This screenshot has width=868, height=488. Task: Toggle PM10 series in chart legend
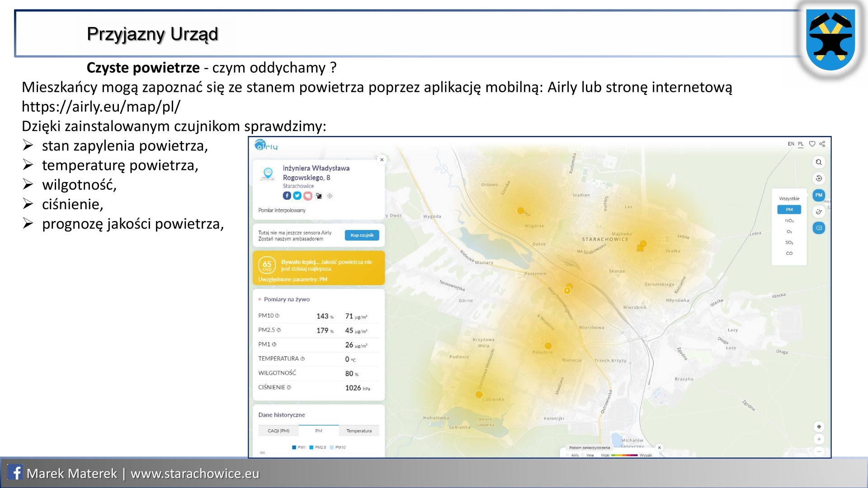338,447
